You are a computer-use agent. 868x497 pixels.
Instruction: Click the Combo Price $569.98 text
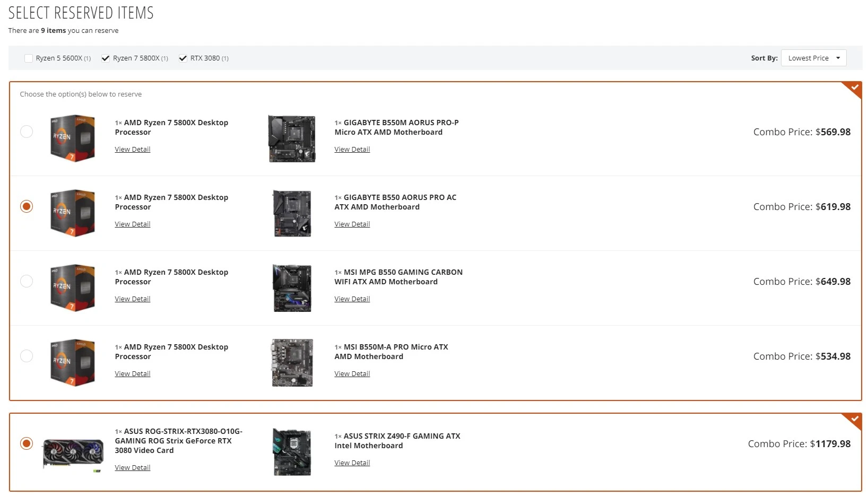802,132
